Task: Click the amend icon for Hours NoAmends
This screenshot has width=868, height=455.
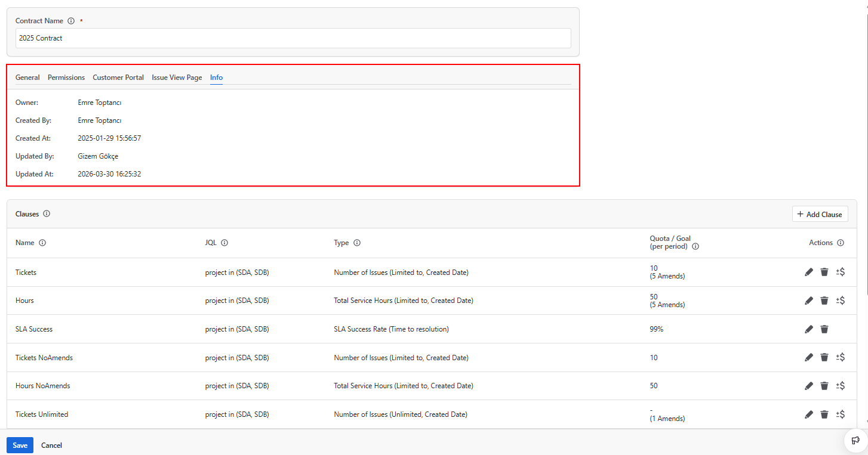Action: point(841,386)
